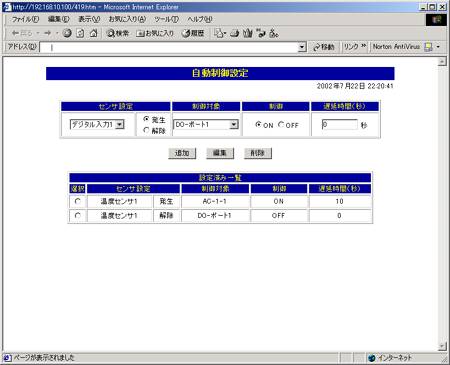Open the お気に入り favorites toolbar button
Viewport: 450px width, 365px height.
pyautogui.click(x=155, y=33)
